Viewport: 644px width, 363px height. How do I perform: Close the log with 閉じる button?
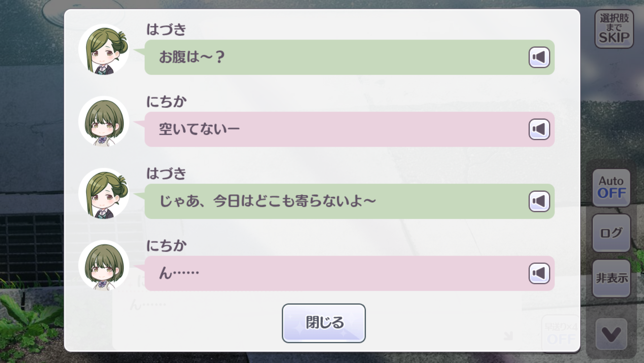point(324,323)
